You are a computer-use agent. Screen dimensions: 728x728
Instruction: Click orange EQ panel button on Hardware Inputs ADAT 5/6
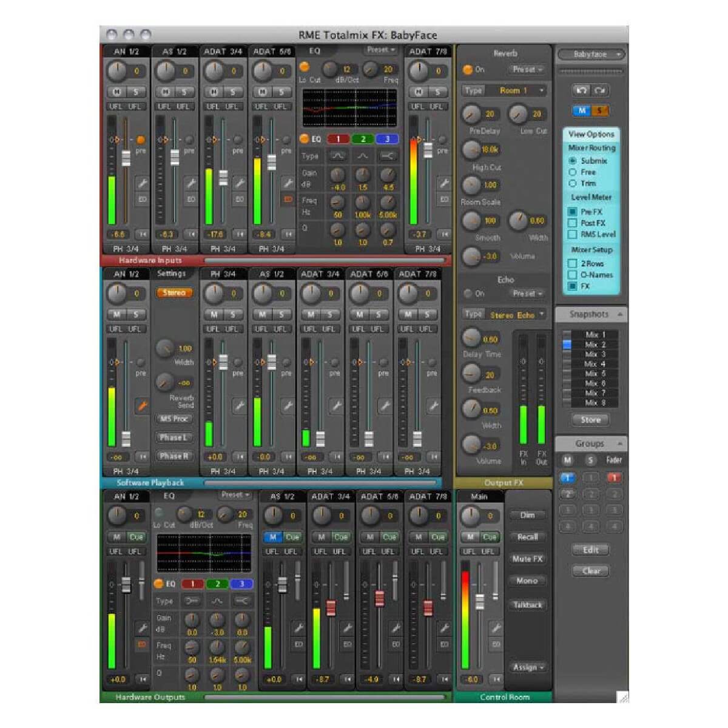[x=288, y=199]
